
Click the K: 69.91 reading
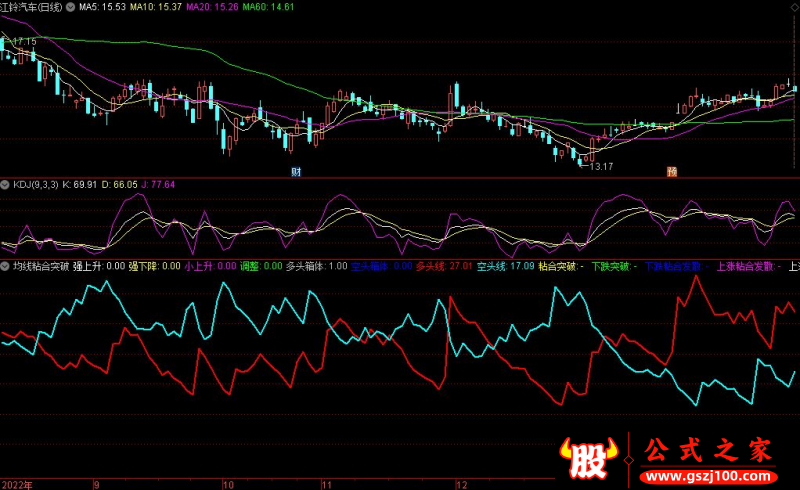click(x=80, y=185)
